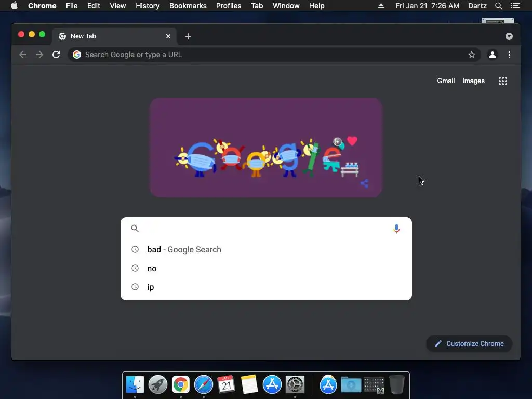Open the View menu
Screen dimensions: 532x399
[x=118, y=6]
